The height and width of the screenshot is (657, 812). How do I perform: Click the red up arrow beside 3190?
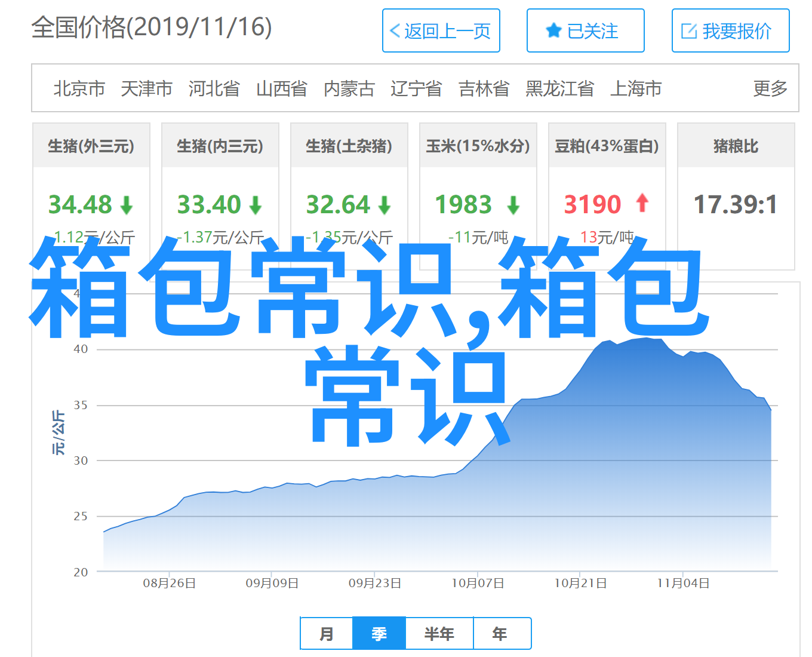coord(642,203)
